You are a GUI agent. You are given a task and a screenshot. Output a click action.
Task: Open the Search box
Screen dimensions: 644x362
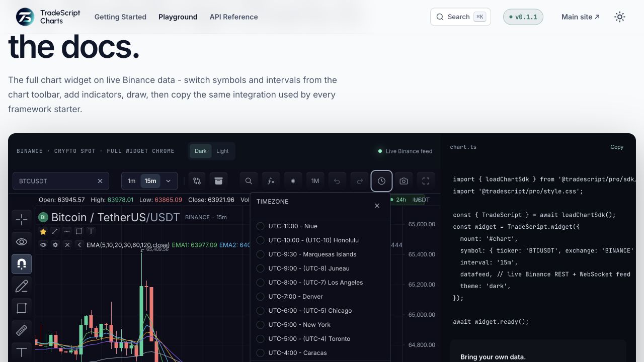(x=460, y=17)
